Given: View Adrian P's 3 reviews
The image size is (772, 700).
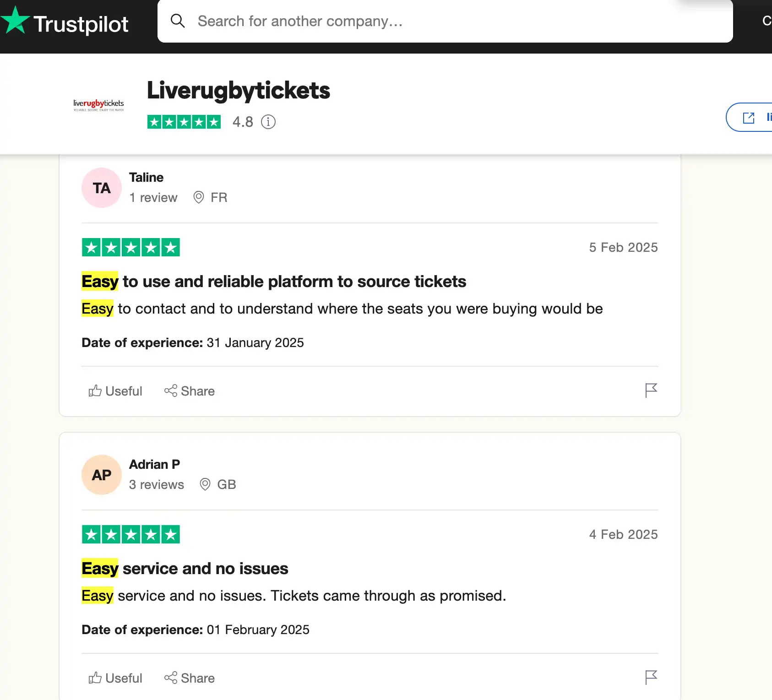Looking at the screenshot, I should click(x=156, y=484).
